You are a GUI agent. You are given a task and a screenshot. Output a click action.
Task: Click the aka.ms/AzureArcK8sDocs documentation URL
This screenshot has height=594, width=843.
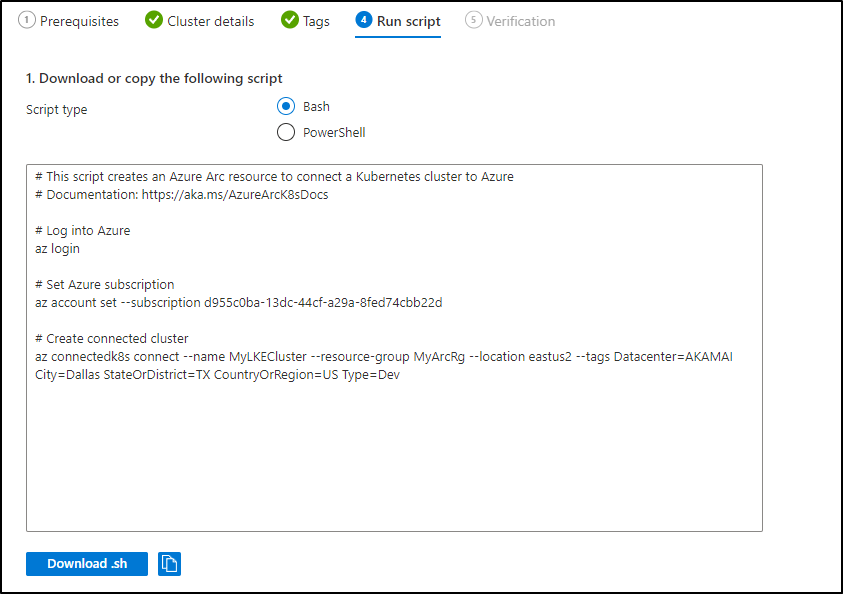click(235, 195)
